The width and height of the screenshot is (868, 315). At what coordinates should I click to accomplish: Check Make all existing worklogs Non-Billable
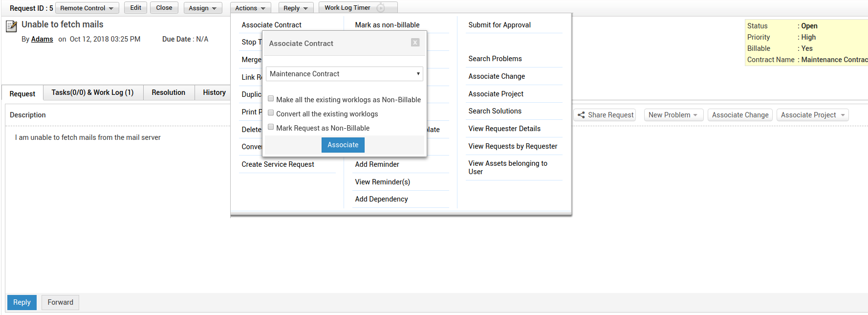point(271,99)
